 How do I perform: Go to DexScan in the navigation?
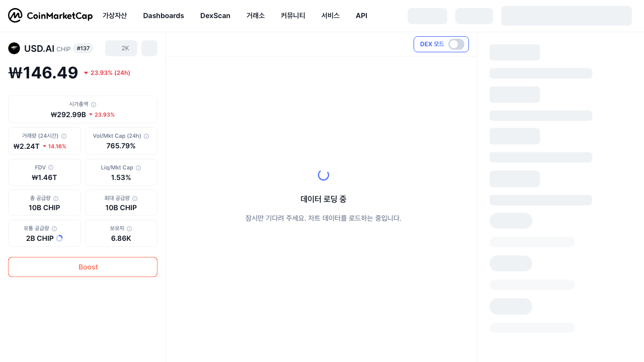click(x=215, y=16)
